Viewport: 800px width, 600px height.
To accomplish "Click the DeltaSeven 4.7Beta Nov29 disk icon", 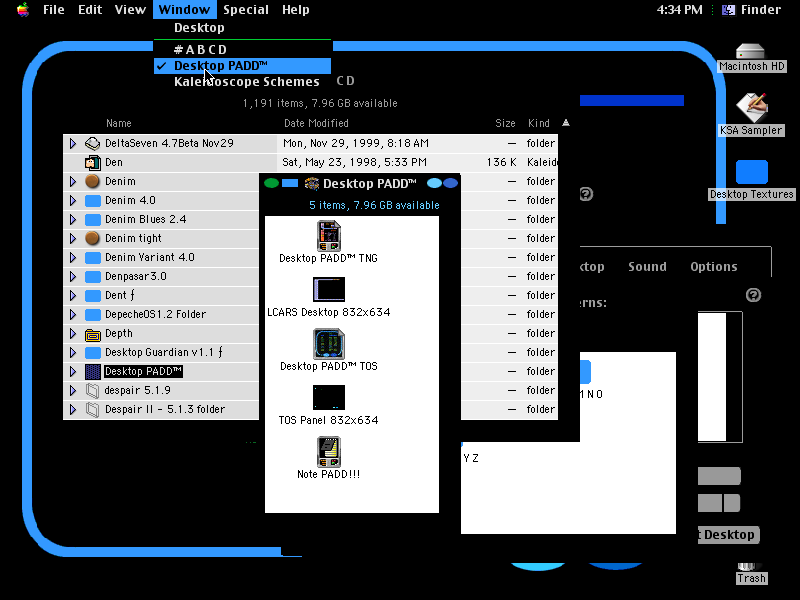I will pyautogui.click(x=92, y=143).
